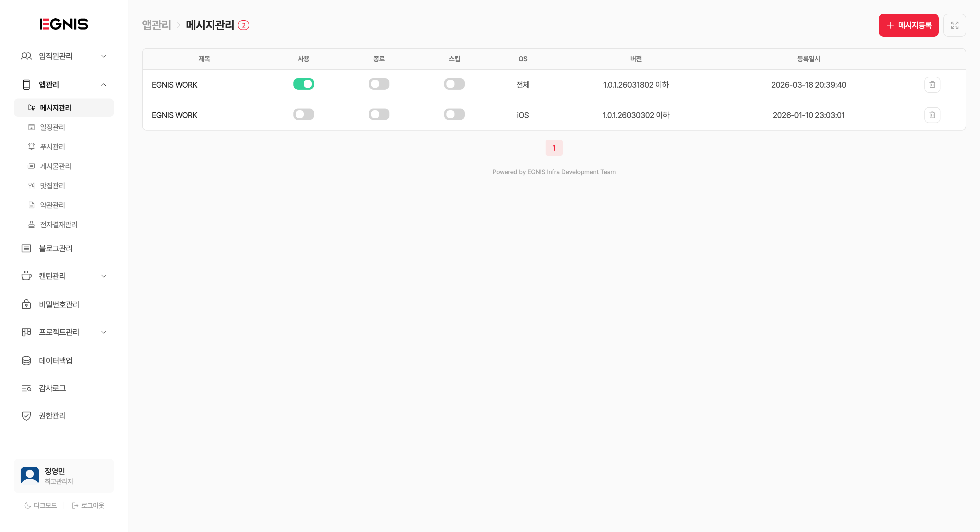980x532 pixels.
Task: Toggle 사용 for the 전체 row
Action: click(x=303, y=84)
